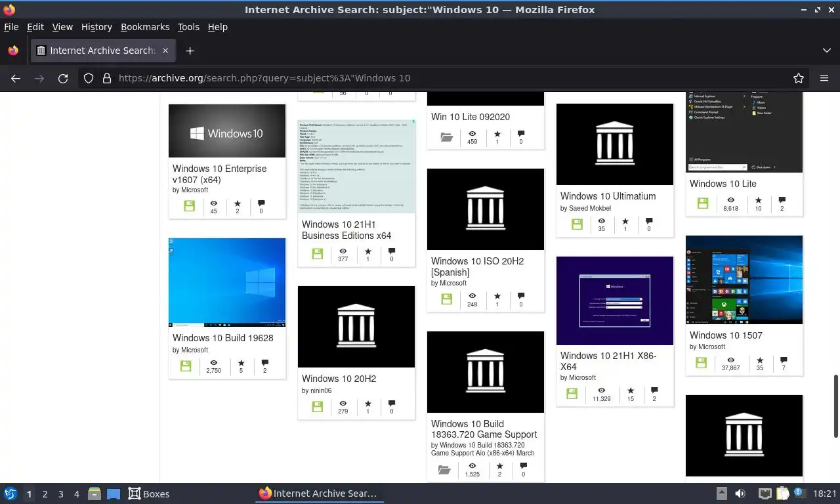Open the Tools menu
The height and width of the screenshot is (504, 840).
click(188, 27)
